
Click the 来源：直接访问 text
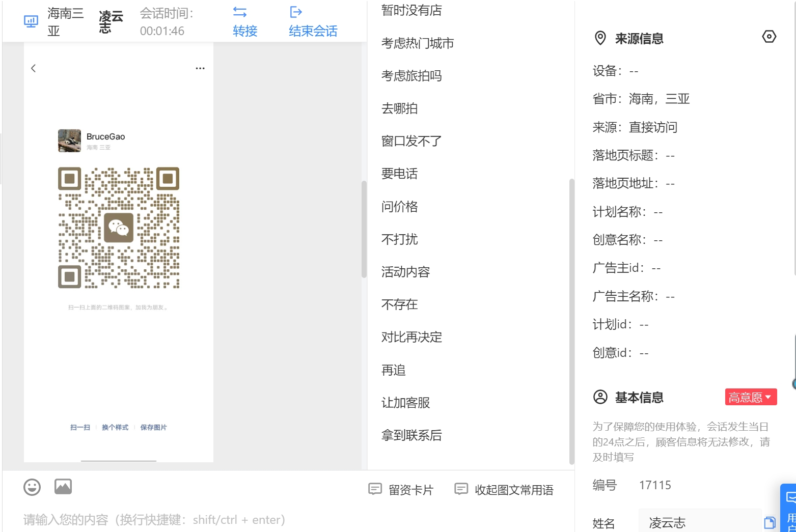(635, 127)
